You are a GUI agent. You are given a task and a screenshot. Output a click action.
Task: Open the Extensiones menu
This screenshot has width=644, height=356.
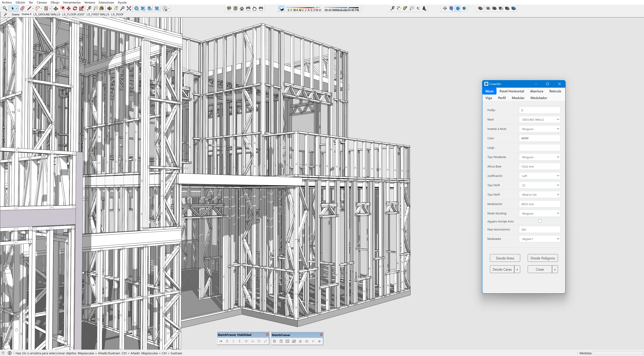[106, 3]
